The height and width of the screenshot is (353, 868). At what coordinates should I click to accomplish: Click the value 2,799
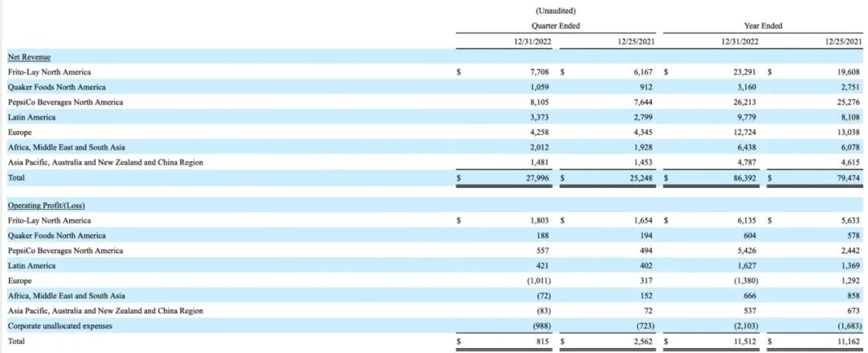pos(645,117)
